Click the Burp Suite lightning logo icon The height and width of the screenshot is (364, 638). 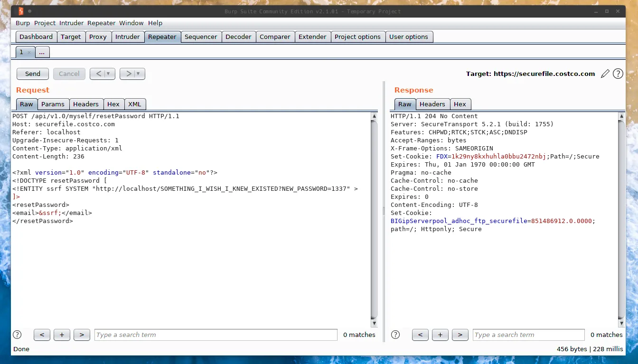(20, 11)
